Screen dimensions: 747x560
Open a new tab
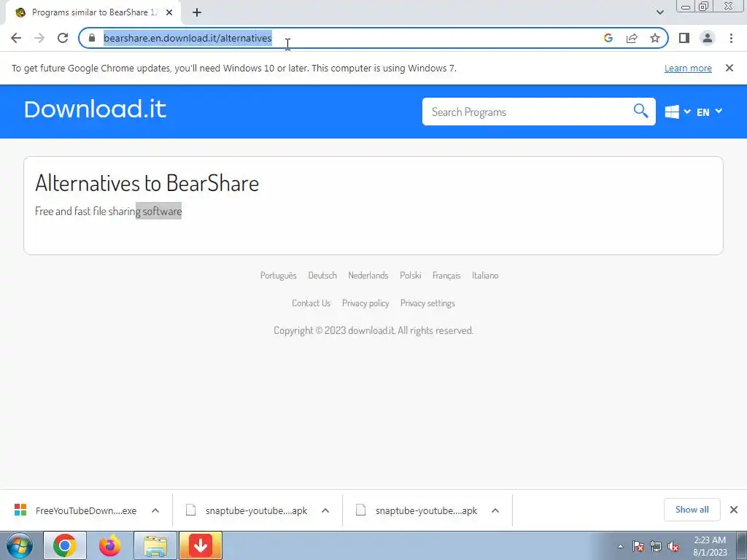point(197,13)
